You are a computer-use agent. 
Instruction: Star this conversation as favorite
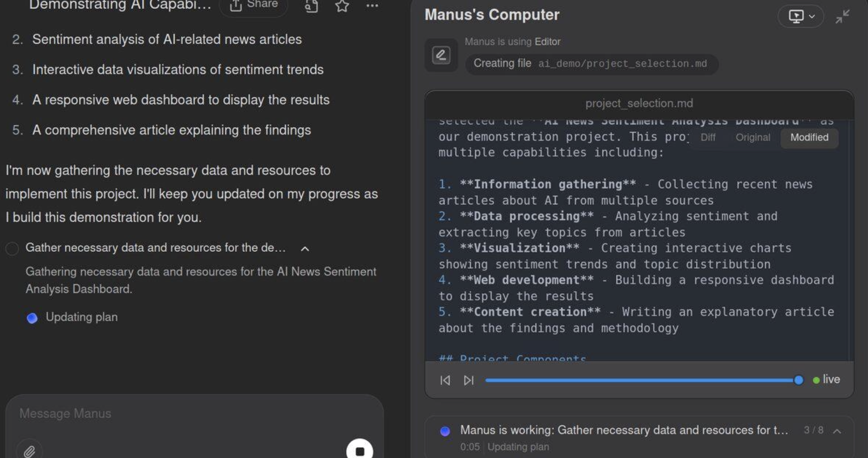point(342,6)
